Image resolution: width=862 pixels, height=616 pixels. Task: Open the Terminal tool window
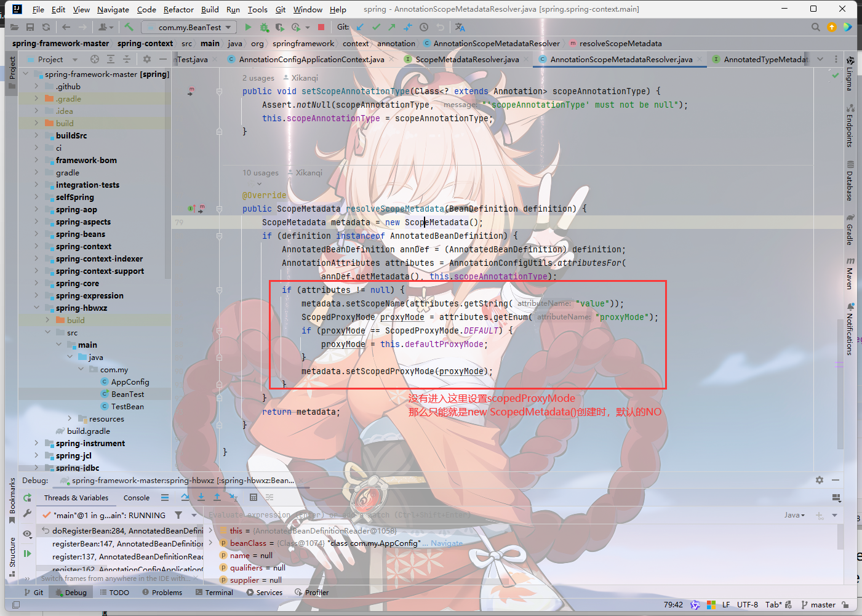pyautogui.click(x=214, y=592)
